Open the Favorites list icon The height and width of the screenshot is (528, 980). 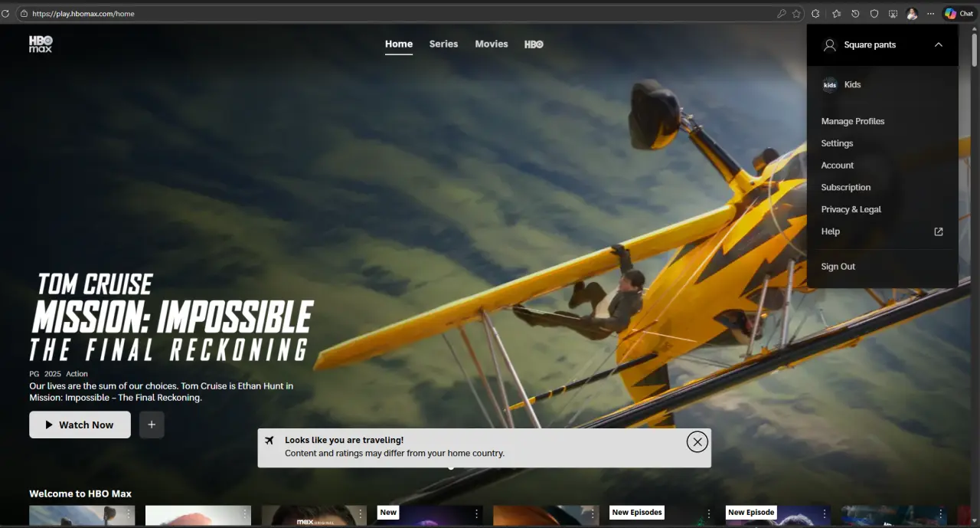[x=836, y=14]
